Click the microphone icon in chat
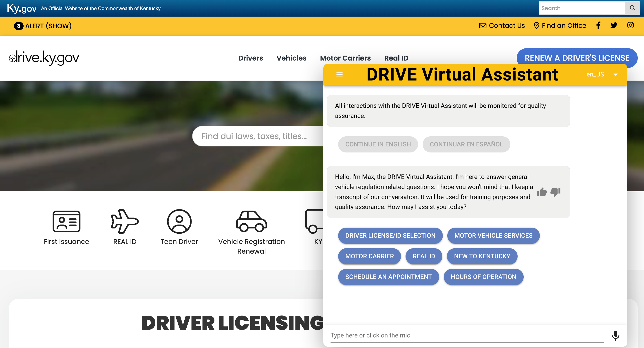 615,335
